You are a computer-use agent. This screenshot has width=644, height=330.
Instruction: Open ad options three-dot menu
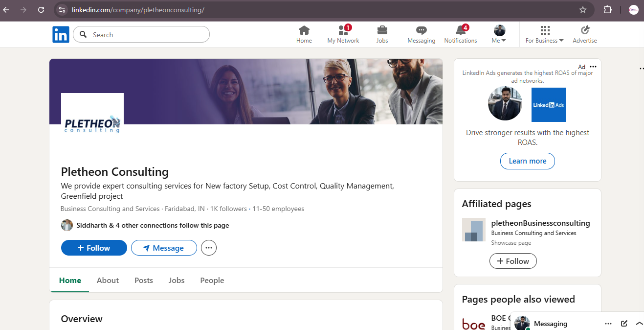[x=593, y=67]
